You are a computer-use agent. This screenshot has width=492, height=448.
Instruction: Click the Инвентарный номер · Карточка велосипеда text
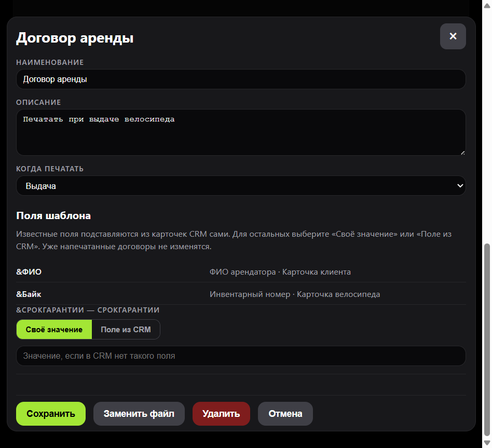(x=295, y=294)
